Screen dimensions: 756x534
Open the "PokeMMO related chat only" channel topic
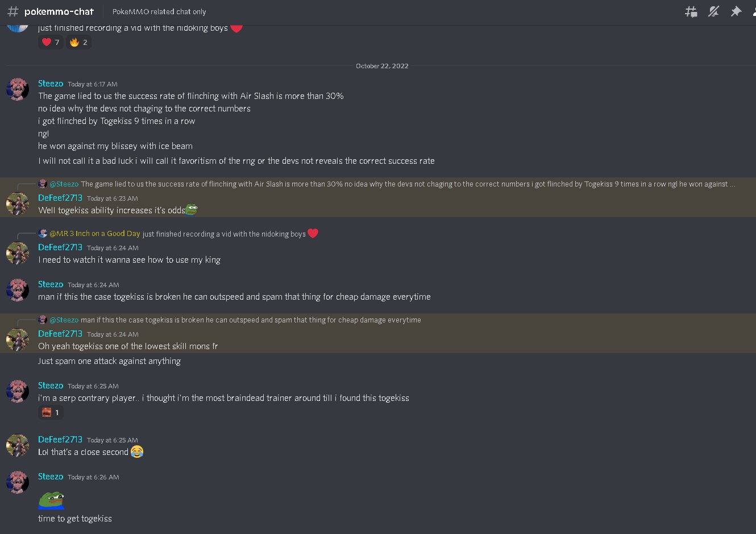pyautogui.click(x=159, y=11)
